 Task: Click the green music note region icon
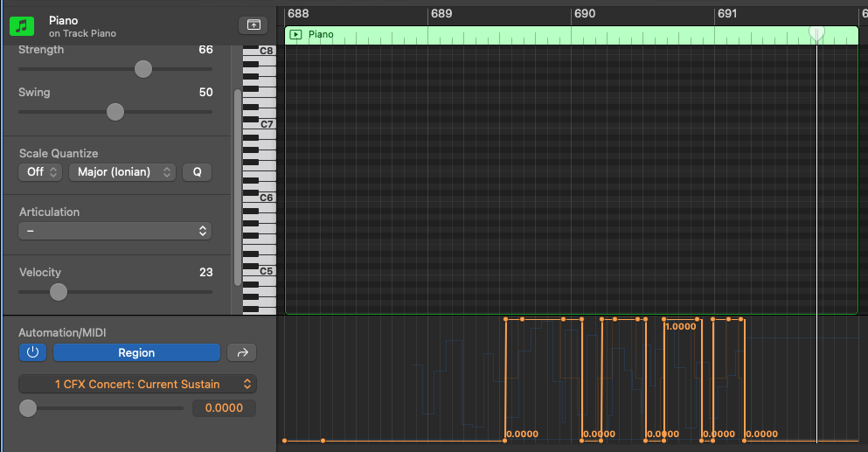click(x=22, y=25)
